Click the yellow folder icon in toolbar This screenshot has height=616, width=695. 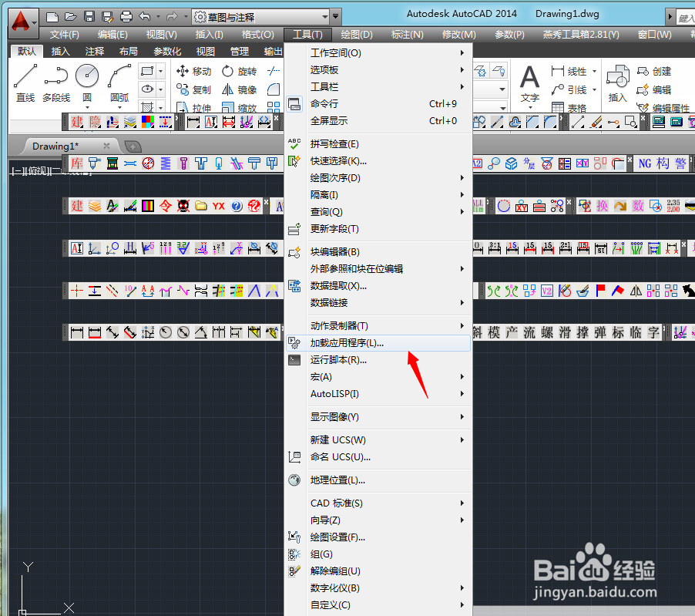pyautogui.click(x=201, y=206)
